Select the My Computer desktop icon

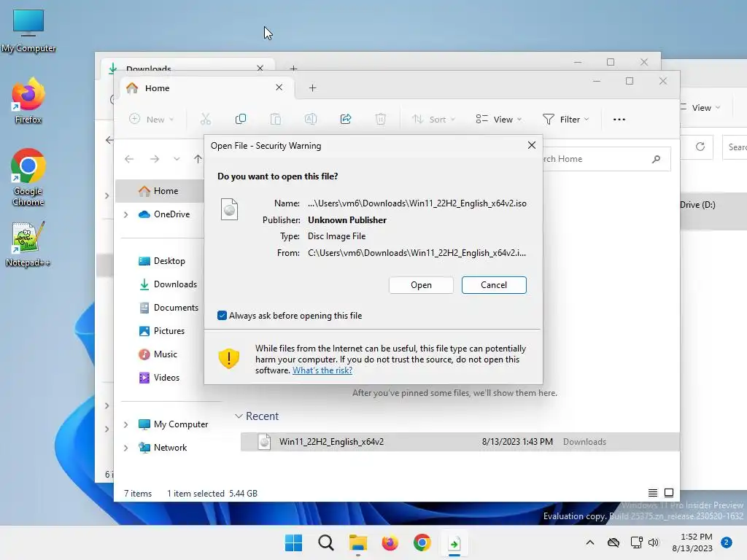pos(28,31)
